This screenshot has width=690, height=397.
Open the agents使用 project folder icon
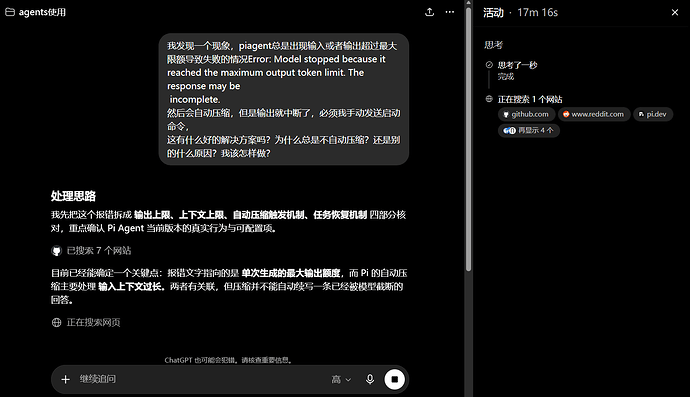[10, 12]
